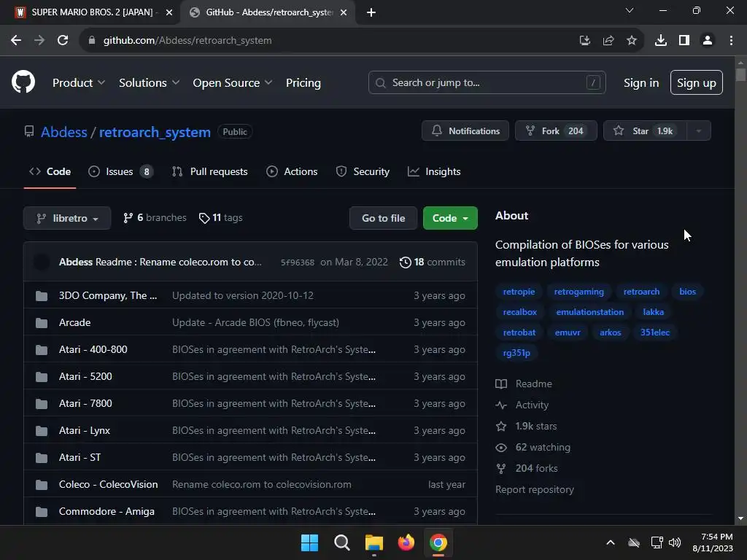747x560 pixels.
Task: Open Windows Start menu
Action: tap(309, 542)
